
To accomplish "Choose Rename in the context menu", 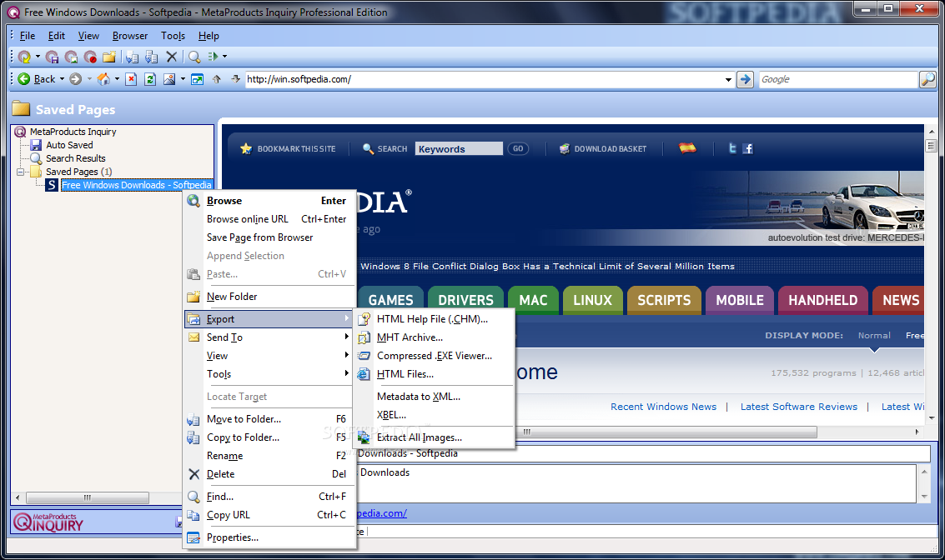I will (x=269, y=456).
